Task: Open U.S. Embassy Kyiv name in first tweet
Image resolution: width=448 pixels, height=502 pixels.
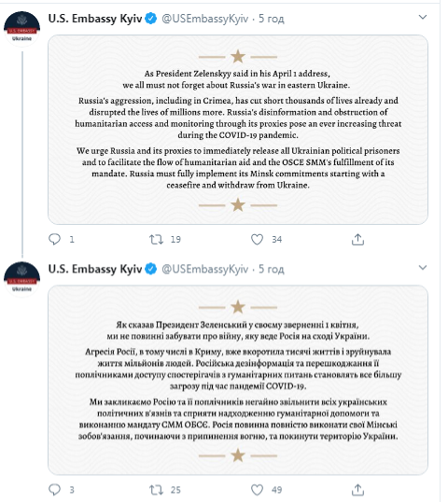Action: click(x=95, y=19)
